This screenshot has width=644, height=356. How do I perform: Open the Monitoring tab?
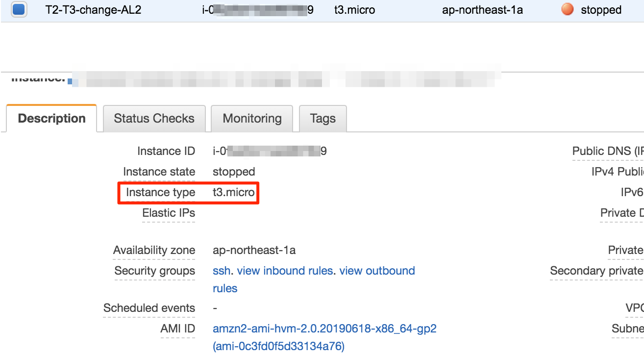[252, 119]
